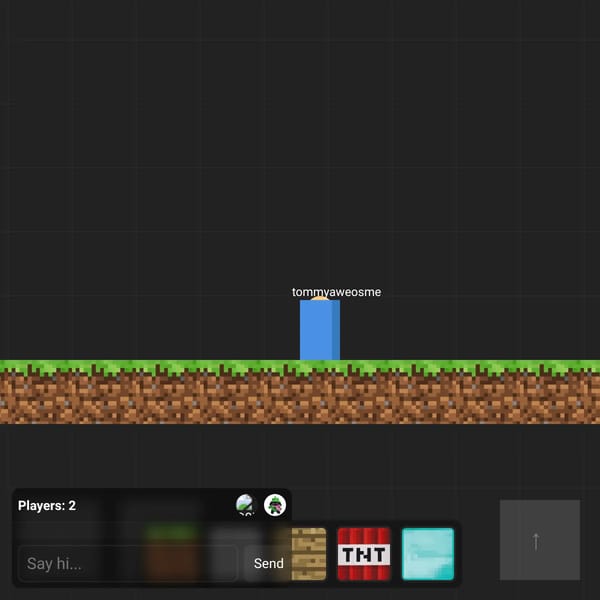Select the diamond block
Viewport: 600px width, 600px height.
coord(428,554)
